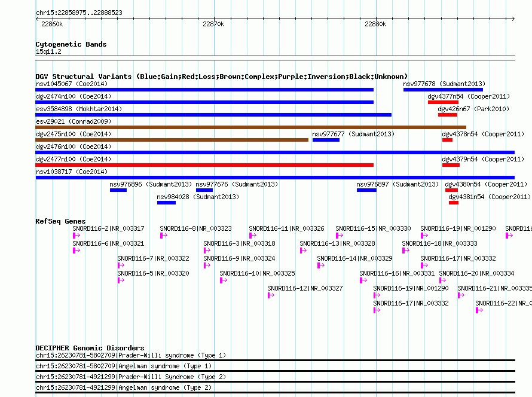The height and width of the screenshot is (397, 532).
Task: Click the 22870k ruler tick label
Action: point(213,24)
